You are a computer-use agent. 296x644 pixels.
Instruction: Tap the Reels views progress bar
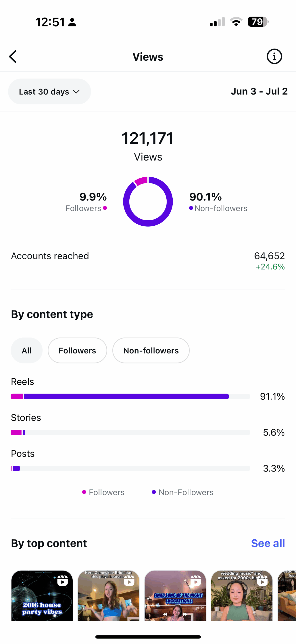coord(130,396)
